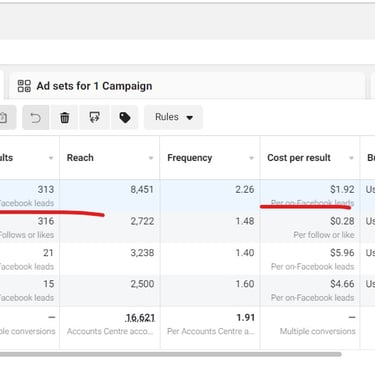Open the Results column dropdown arrow

pos(51,158)
